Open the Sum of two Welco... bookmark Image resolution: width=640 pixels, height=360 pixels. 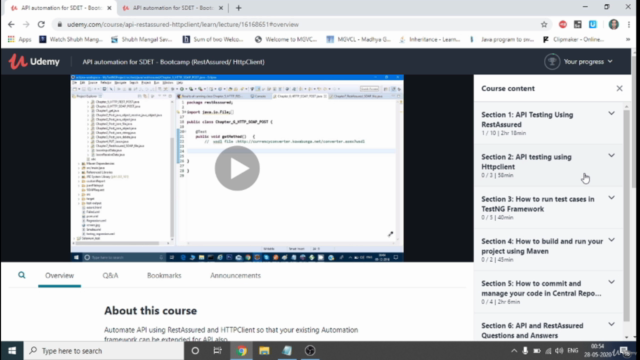pos(213,39)
